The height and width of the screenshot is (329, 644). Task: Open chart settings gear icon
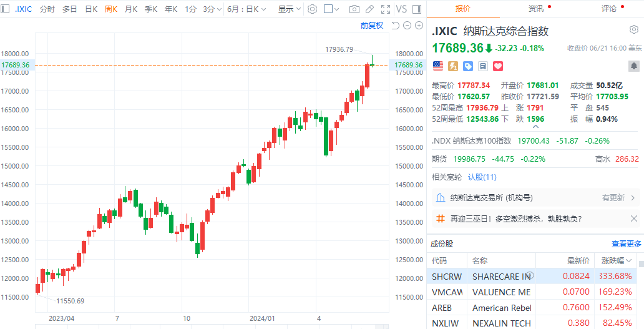coord(312,9)
